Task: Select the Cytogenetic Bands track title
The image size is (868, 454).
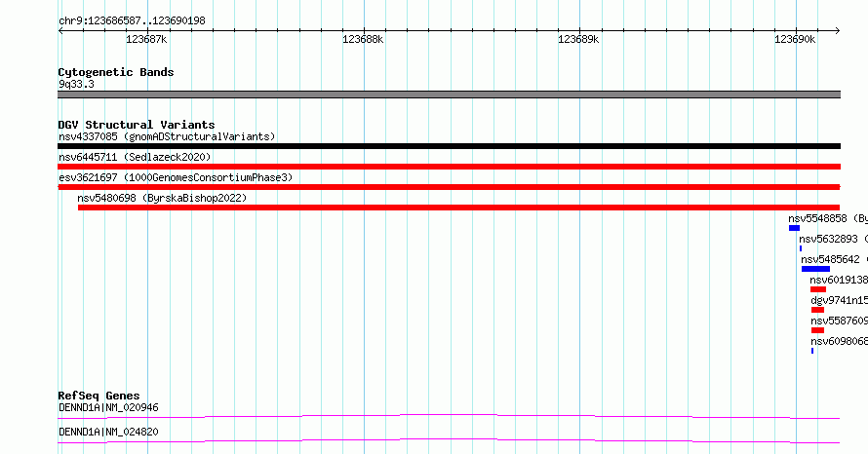Action: pyautogui.click(x=116, y=72)
